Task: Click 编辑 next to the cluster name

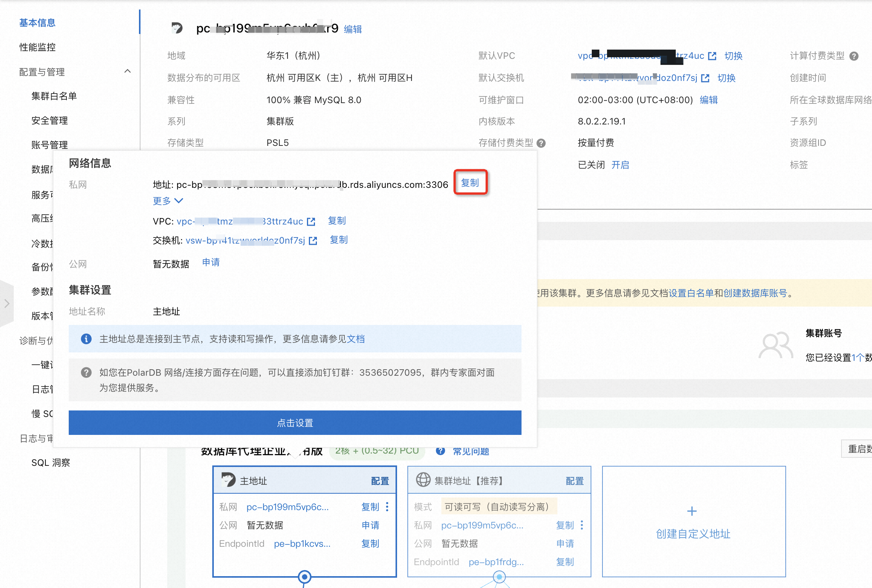Action: coord(353,29)
